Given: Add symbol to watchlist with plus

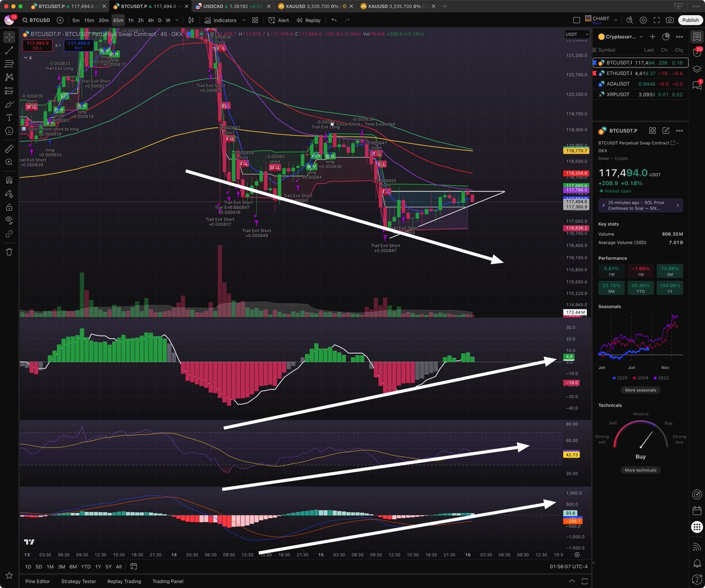Looking at the screenshot, I should coord(653,36).
